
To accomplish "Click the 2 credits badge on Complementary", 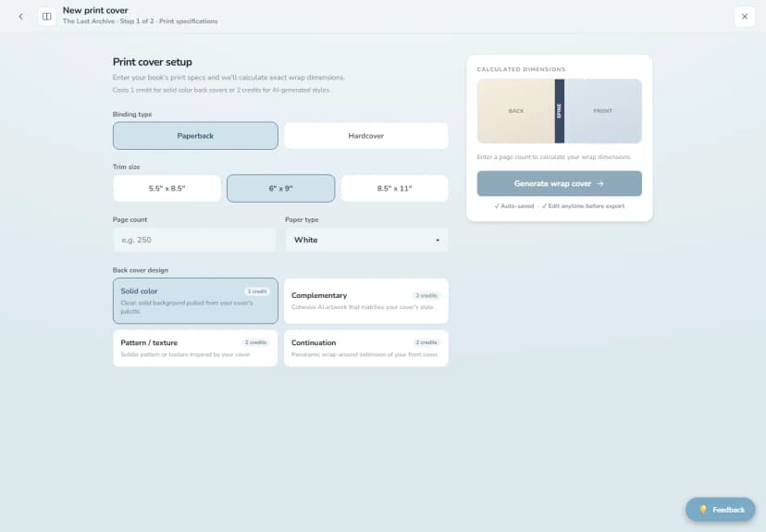I will 426,295.
